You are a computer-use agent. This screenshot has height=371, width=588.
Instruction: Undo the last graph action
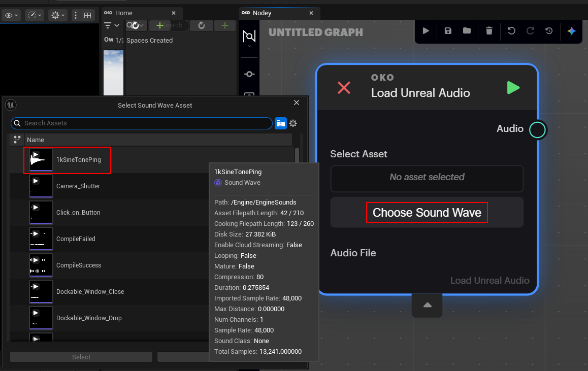click(511, 31)
